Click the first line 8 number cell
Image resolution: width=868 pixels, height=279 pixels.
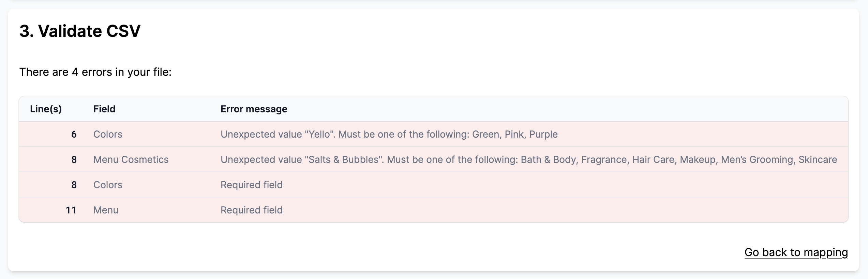click(74, 159)
